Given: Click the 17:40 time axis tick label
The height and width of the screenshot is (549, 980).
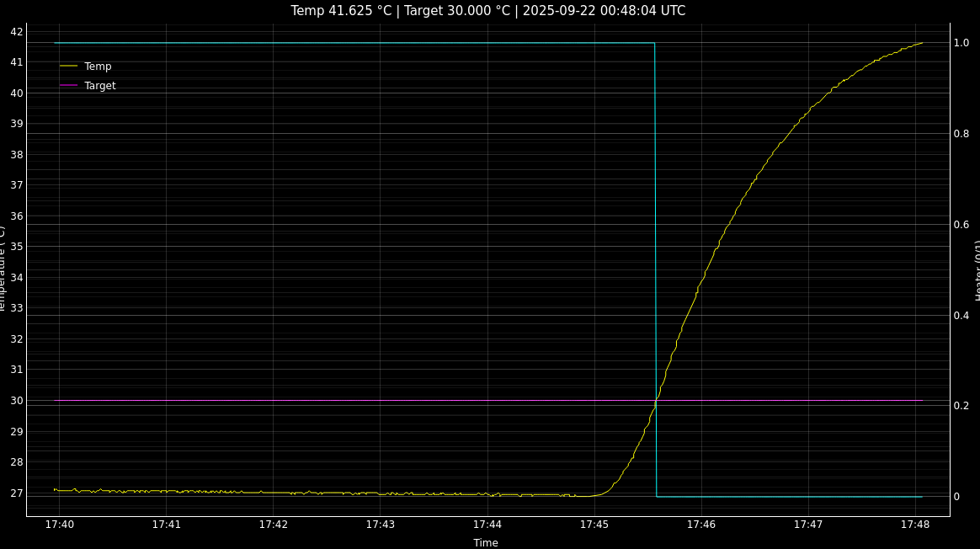Looking at the screenshot, I should 59,525.
